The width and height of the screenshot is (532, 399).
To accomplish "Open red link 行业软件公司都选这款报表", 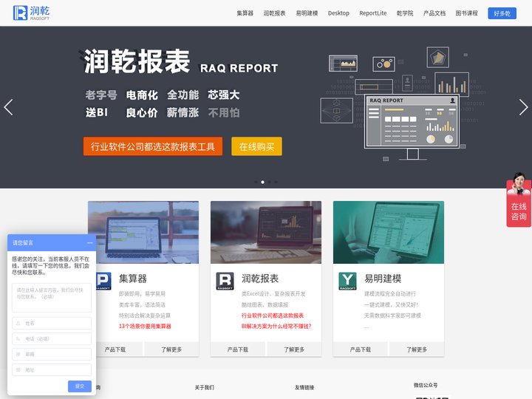I will [x=273, y=316].
